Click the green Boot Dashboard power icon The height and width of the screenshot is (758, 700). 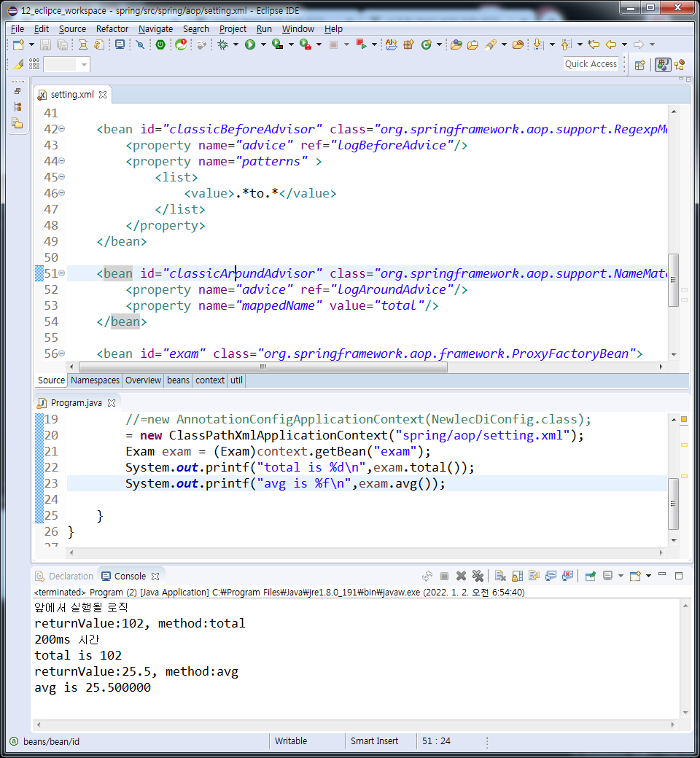pyautogui.click(x=160, y=45)
